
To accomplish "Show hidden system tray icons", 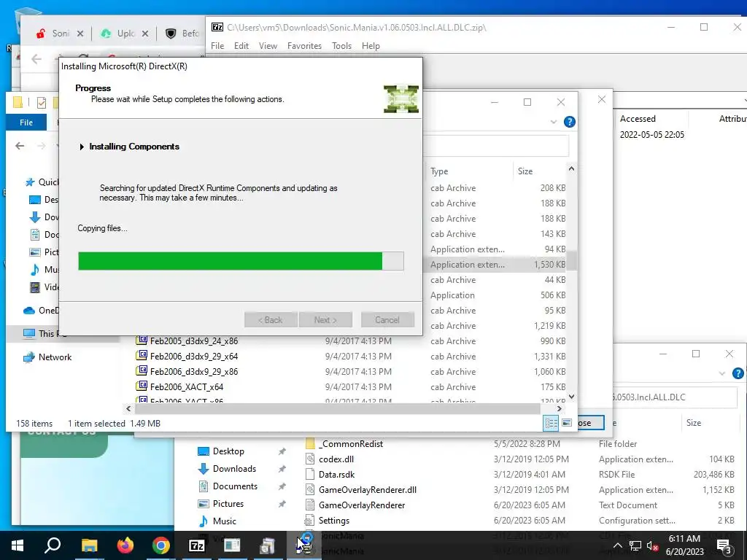I will (x=617, y=545).
